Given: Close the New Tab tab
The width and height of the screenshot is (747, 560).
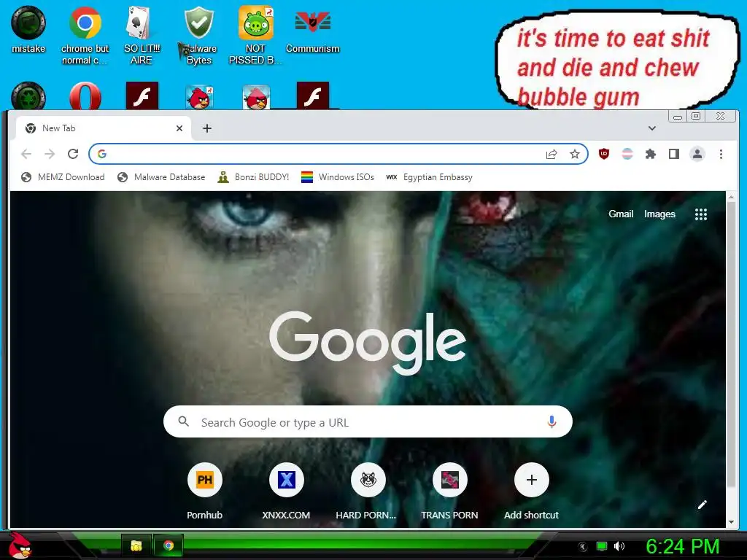Looking at the screenshot, I should point(179,128).
